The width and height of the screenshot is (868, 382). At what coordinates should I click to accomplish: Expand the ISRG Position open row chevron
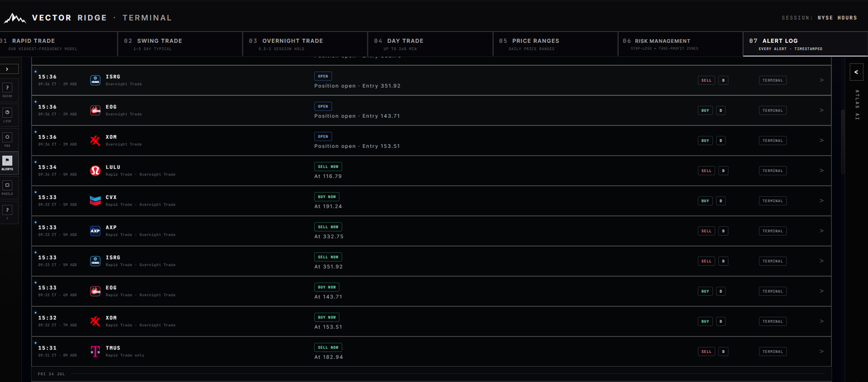(x=821, y=80)
